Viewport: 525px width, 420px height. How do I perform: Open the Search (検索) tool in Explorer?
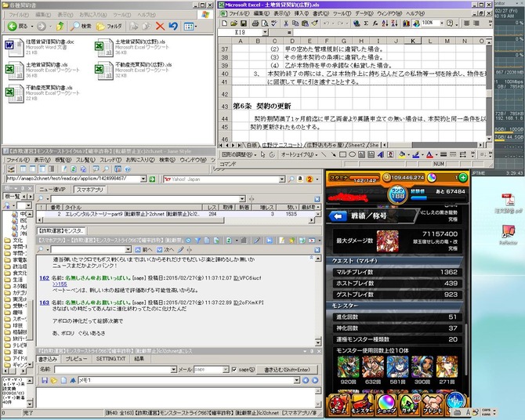81,26
